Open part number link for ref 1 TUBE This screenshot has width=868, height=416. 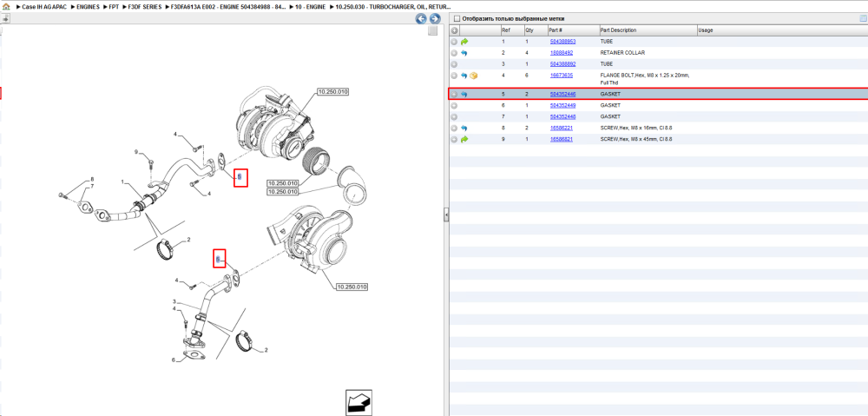click(x=562, y=42)
